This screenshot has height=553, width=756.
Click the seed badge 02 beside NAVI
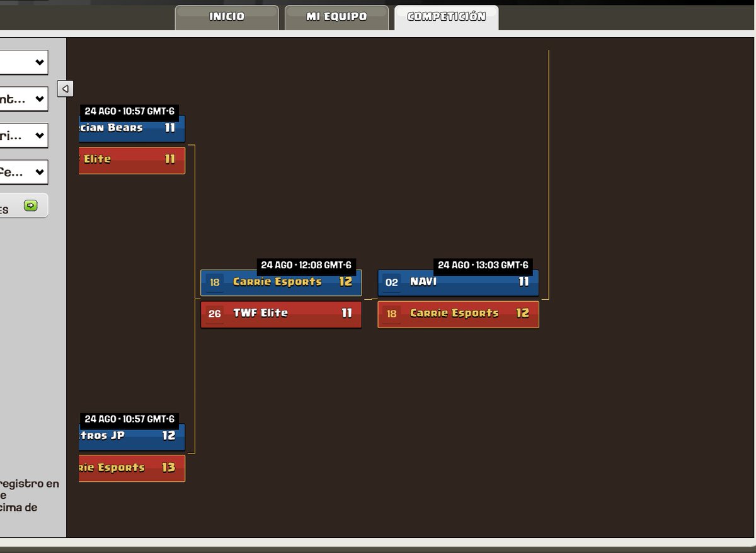392,283
